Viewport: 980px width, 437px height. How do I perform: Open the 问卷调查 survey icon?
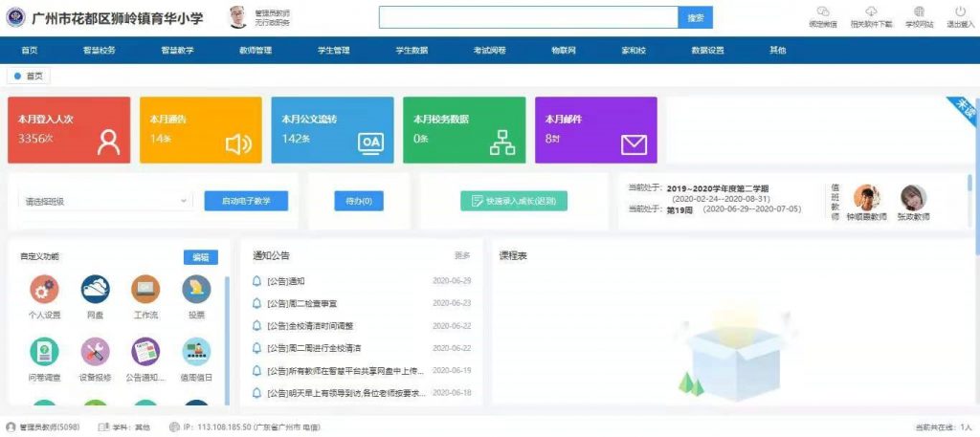click(x=44, y=353)
